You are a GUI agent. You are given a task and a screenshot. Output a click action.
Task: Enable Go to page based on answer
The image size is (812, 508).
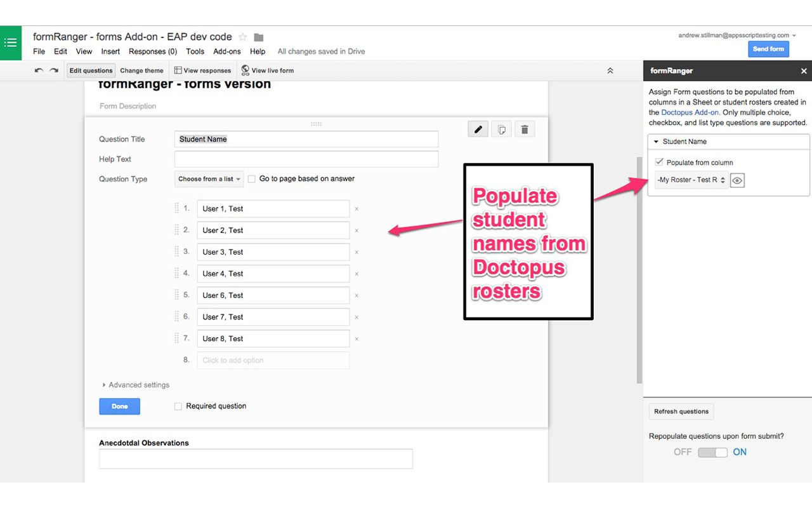click(x=252, y=179)
